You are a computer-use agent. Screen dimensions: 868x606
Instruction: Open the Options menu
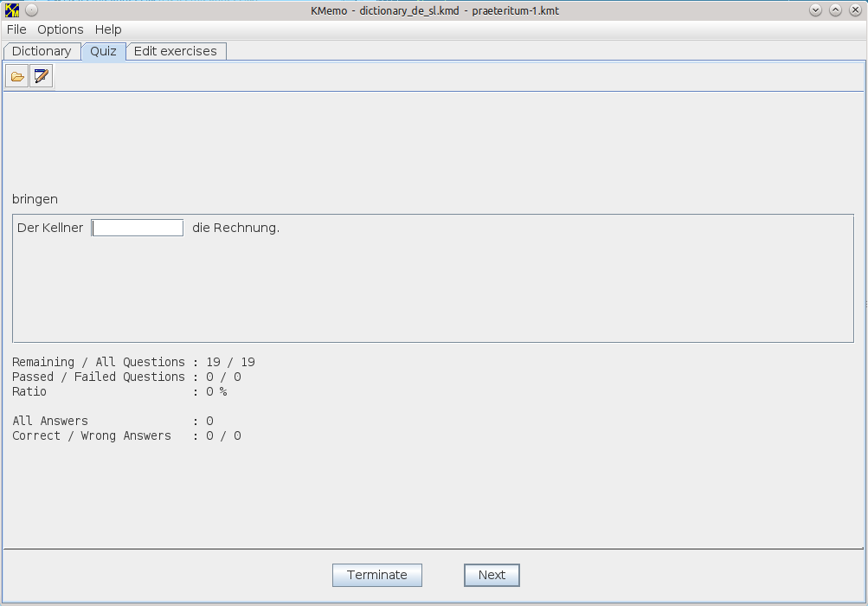click(x=61, y=29)
